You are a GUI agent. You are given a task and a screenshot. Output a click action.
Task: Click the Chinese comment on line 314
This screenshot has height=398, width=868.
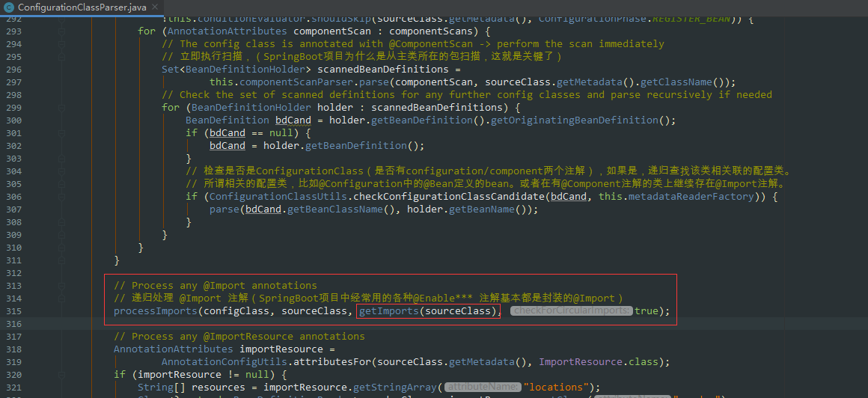(x=369, y=298)
